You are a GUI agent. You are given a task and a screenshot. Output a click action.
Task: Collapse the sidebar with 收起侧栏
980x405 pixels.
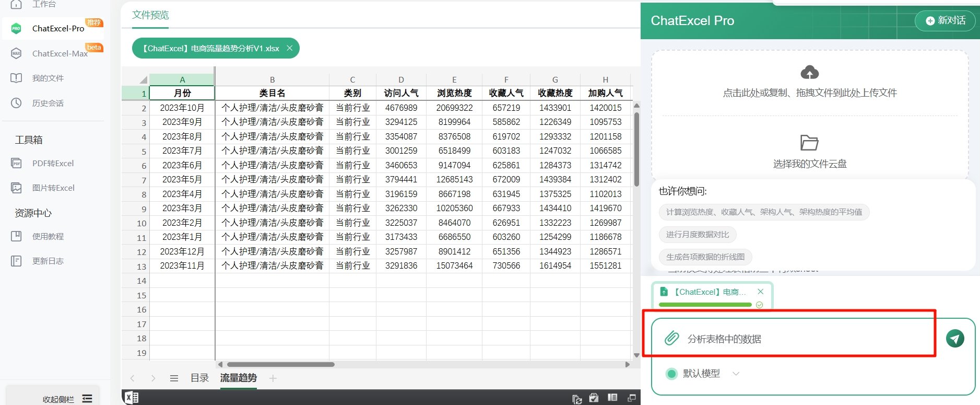[x=67, y=399]
